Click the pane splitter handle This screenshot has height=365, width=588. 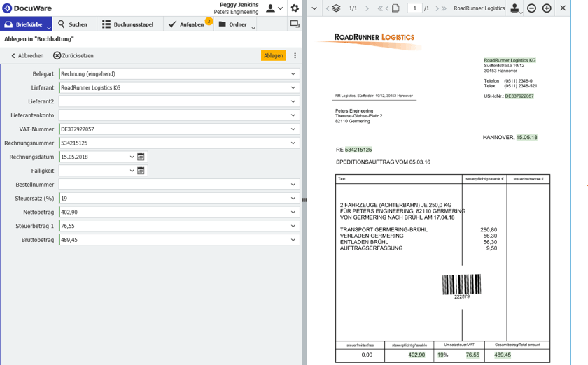304,200
